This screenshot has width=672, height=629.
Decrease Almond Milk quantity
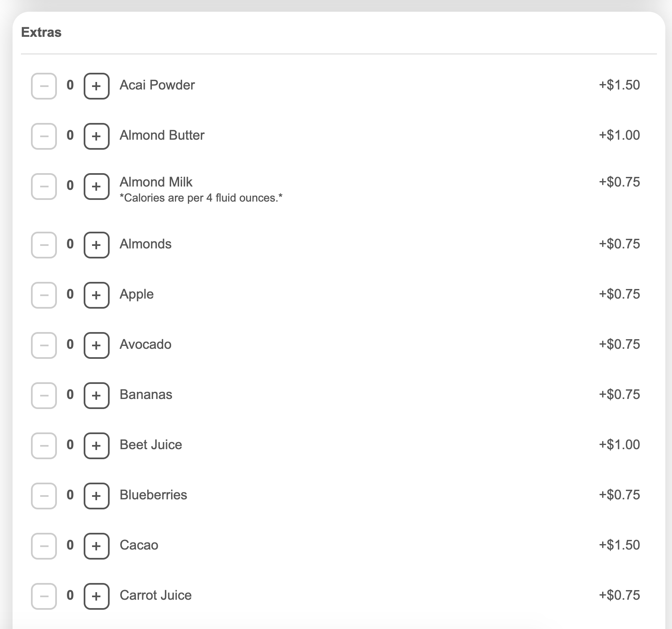(x=44, y=187)
